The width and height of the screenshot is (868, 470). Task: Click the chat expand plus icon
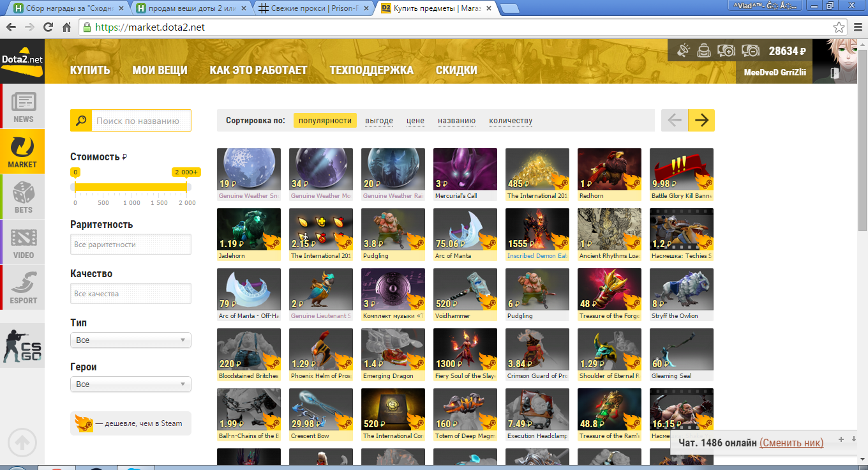tap(841, 439)
